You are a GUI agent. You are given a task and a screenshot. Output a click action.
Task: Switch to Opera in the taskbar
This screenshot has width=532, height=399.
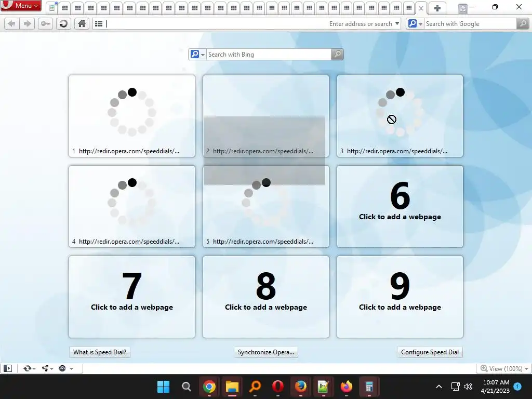(x=278, y=387)
